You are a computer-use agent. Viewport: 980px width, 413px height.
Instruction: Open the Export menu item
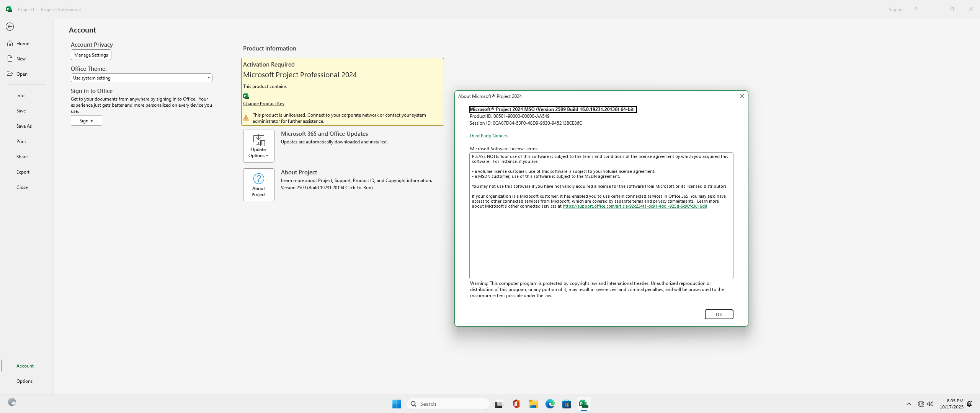(x=23, y=172)
